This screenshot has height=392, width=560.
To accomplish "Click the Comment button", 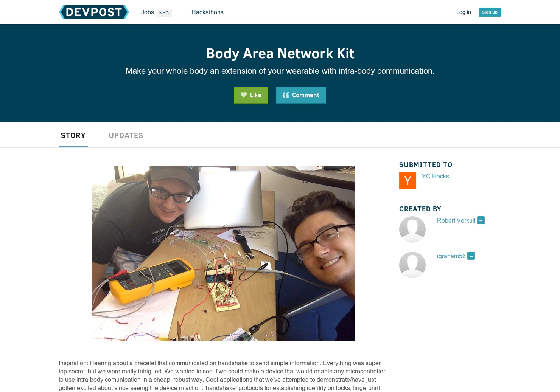I will pos(301,95).
